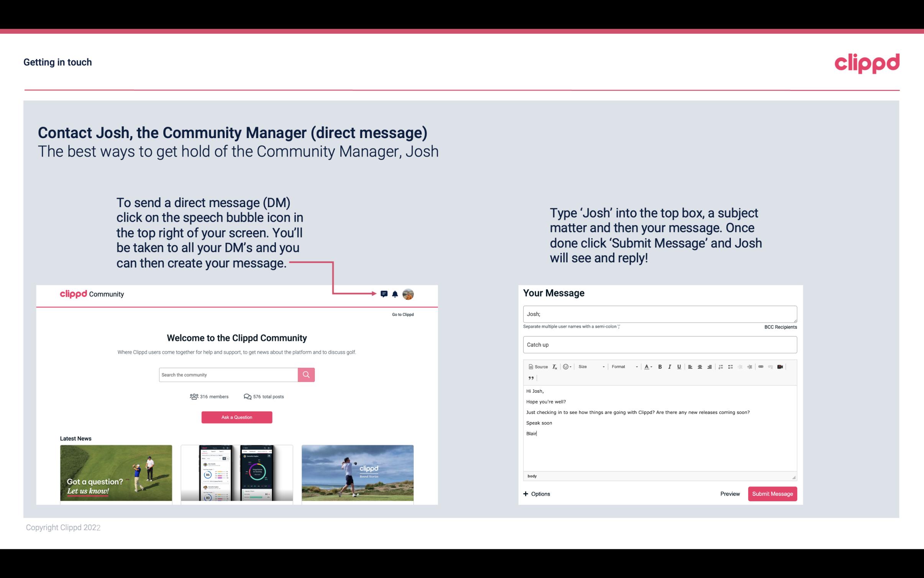Click the blockquote quotation mark icon
The width and height of the screenshot is (924, 578).
[x=530, y=379]
